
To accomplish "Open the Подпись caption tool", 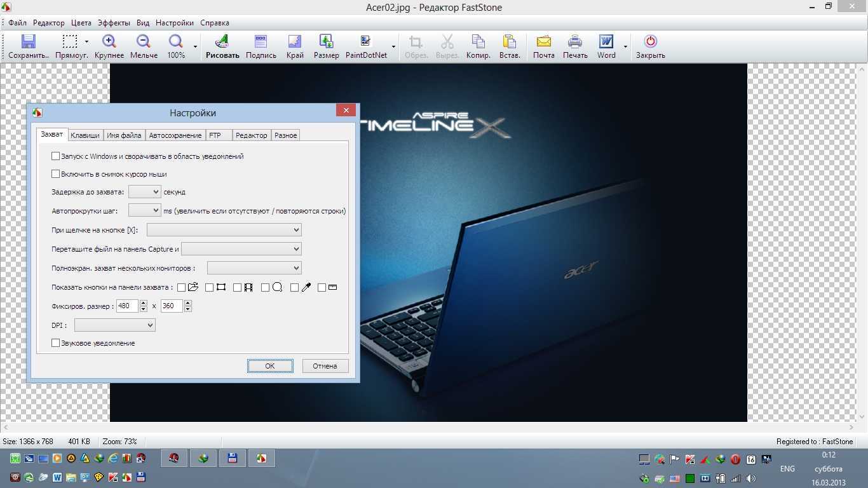I will coord(261,42).
